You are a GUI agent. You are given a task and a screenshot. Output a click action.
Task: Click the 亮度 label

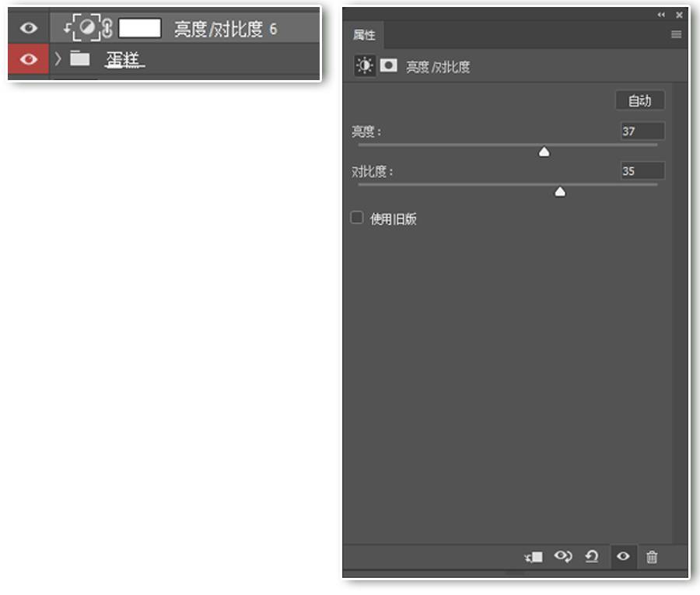(x=366, y=131)
